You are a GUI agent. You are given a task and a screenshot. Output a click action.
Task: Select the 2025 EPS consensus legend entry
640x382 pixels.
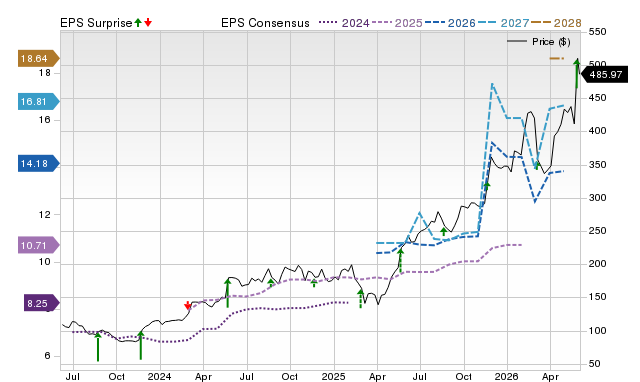coord(397,23)
